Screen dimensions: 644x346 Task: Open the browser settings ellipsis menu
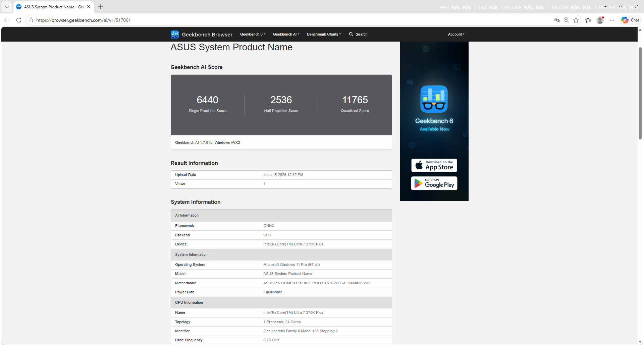coord(612,20)
